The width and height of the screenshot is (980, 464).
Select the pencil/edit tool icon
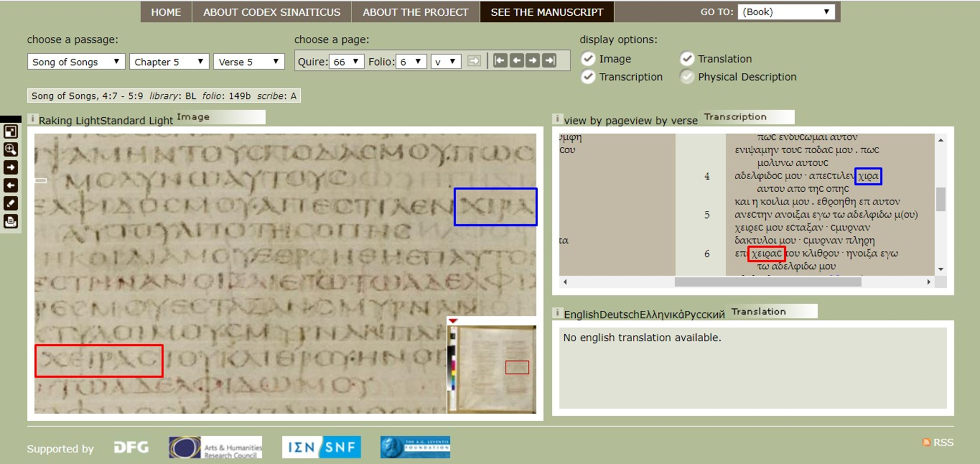tap(10, 203)
